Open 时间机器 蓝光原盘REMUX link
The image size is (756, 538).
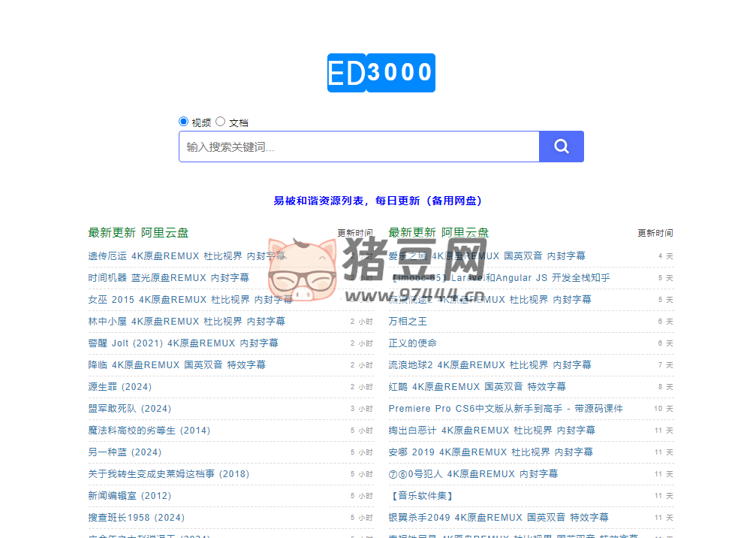point(169,278)
